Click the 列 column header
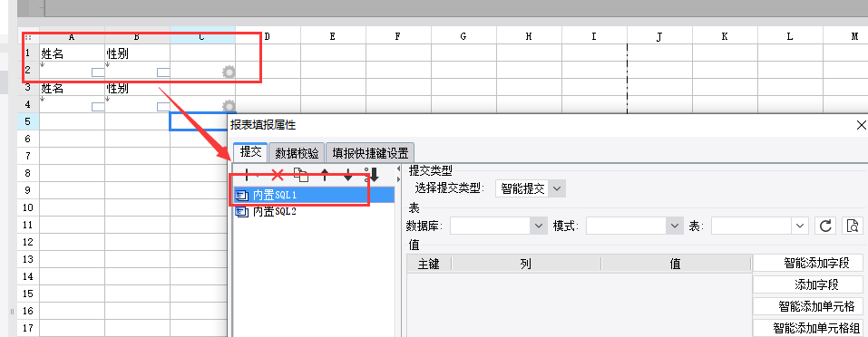868x337 pixels. pyautogui.click(x=526, y=264)
